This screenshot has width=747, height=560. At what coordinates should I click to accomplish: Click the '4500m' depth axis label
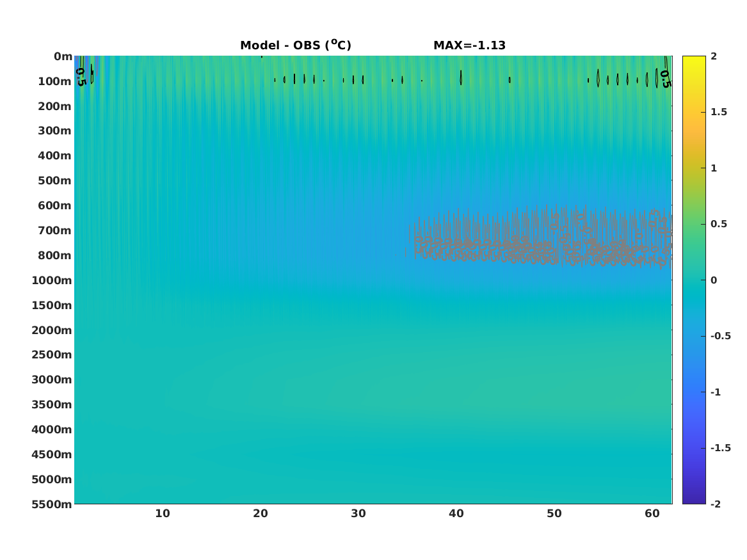click(52, 454)
